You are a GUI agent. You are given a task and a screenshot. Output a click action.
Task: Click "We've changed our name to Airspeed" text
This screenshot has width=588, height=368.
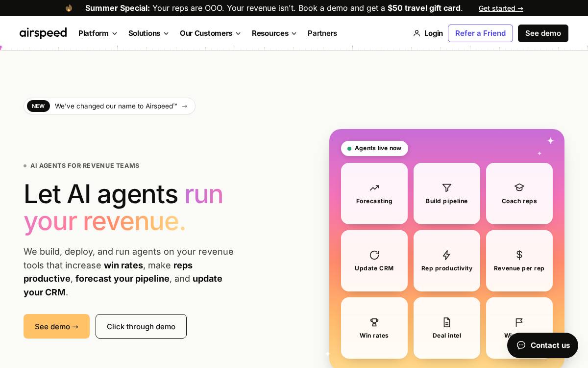[x=116, y=106]
